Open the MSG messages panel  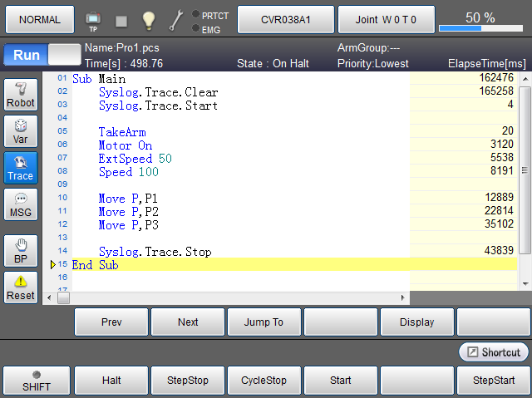21,204
